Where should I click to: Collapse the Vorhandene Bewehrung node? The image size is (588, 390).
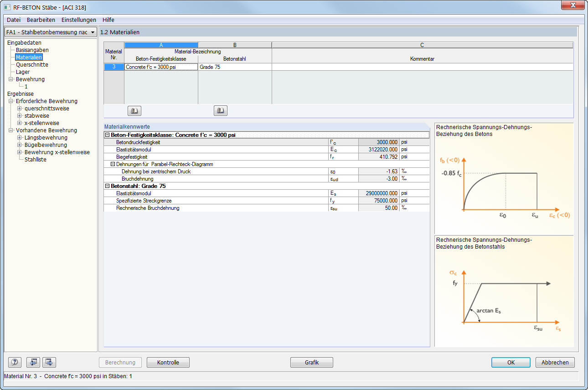coord(11,130)
